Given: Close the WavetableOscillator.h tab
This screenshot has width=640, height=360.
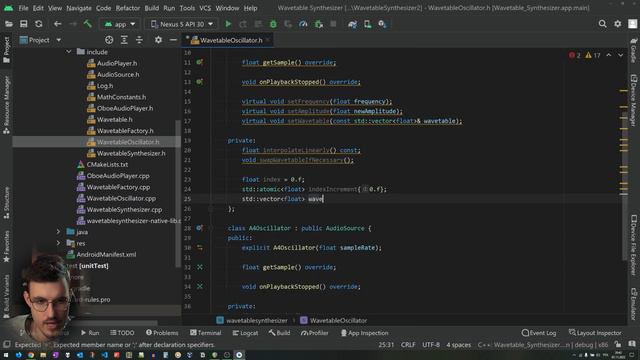Looking at the screenshot, I should [268, 40].
